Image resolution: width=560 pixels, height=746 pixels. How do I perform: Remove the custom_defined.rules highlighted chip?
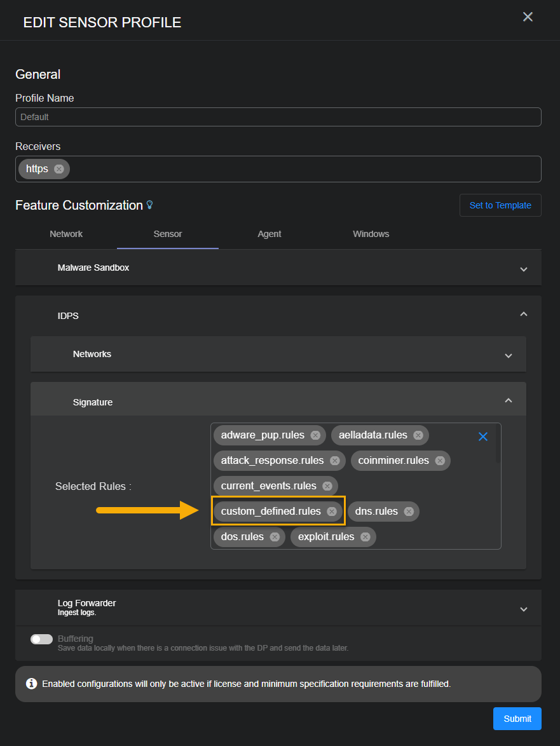(331, 511)
